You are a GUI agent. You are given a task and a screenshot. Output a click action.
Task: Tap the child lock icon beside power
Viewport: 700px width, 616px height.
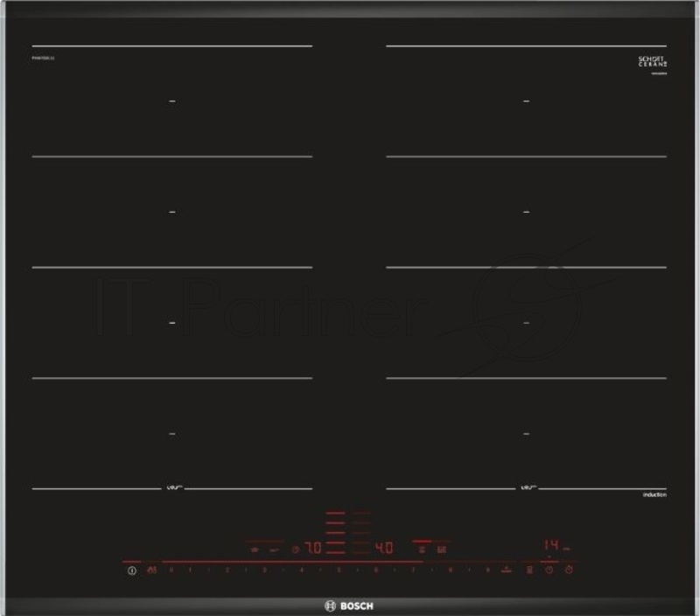pos(151,570)
